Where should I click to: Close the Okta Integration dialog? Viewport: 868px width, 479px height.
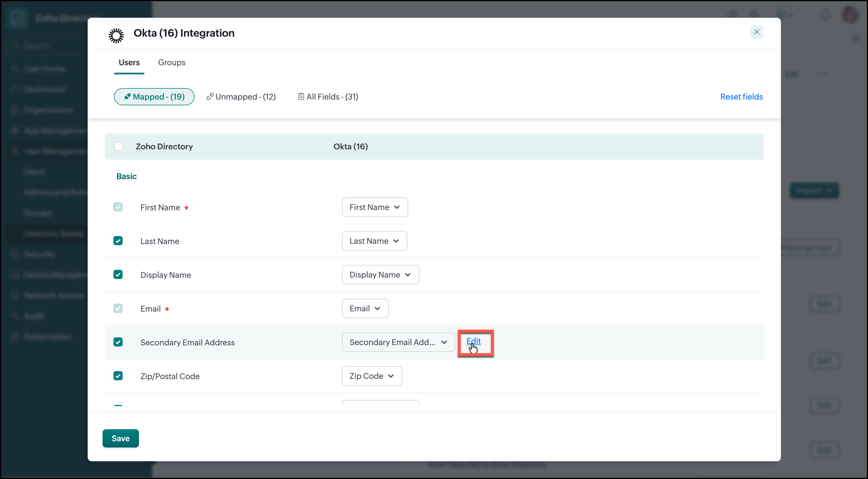click(757, 32)
